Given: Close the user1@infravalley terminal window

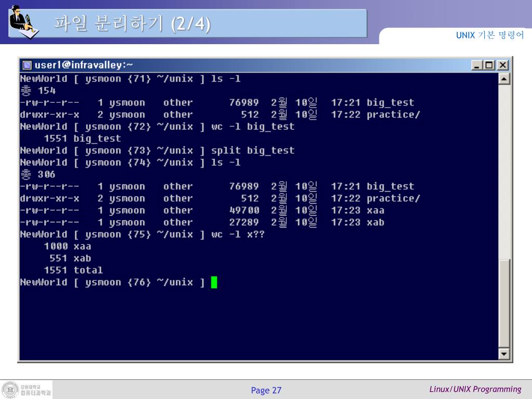Looking at the screenshot, I should 502,65.
